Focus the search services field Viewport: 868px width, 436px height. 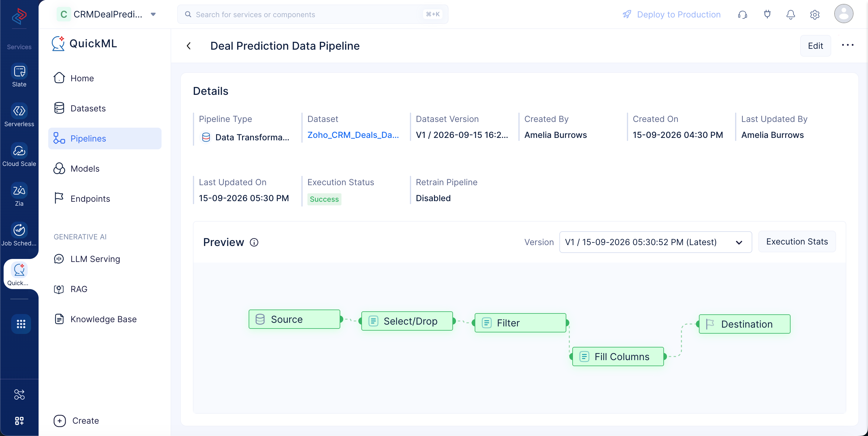(x=312, y=14)
